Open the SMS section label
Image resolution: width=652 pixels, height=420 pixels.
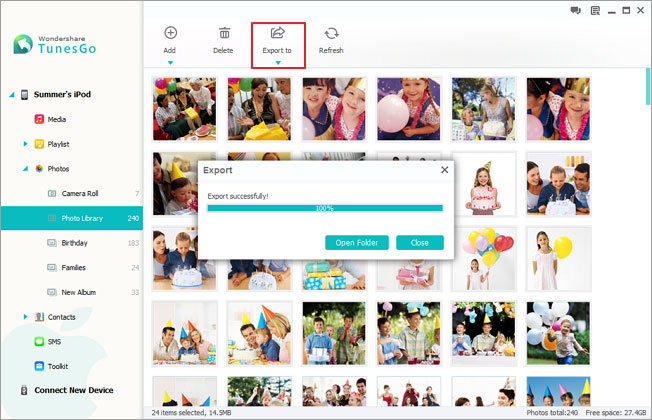[54, 341]
